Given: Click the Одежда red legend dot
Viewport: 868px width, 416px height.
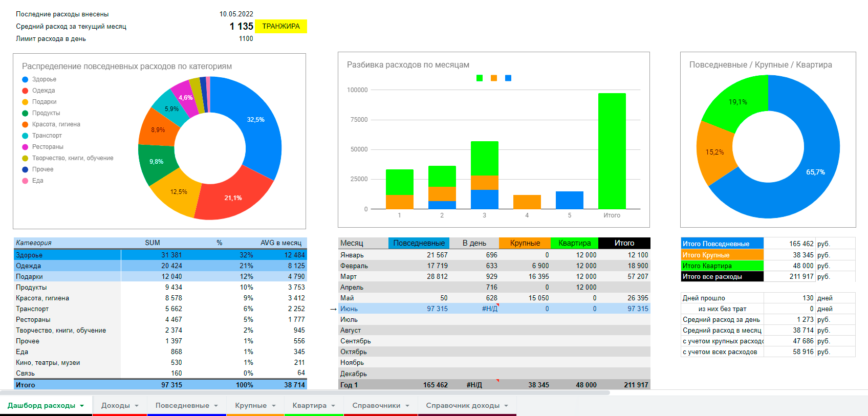Looking at the screenshot, I should [25, 91].
